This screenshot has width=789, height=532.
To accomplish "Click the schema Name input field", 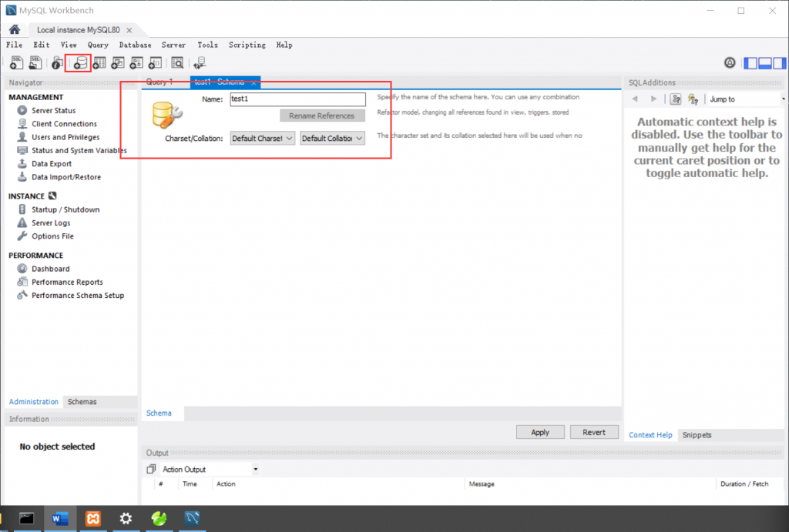I will (x=298, y=99).
